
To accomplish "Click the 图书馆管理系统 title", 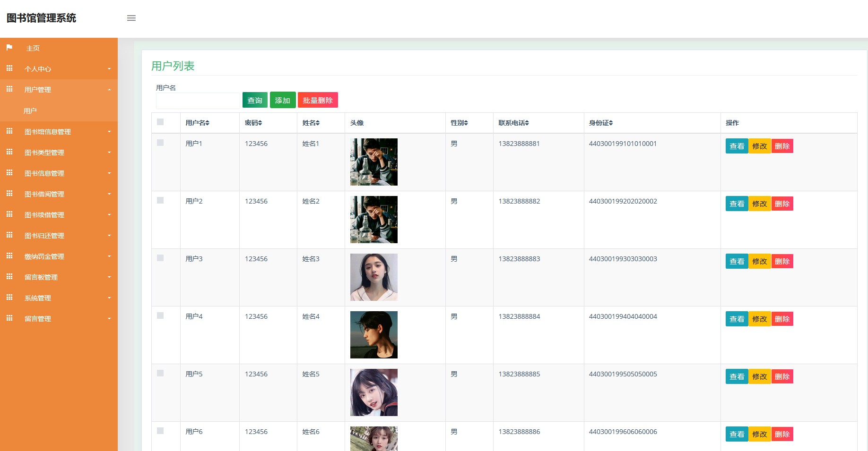I will (x=41, y=18).
